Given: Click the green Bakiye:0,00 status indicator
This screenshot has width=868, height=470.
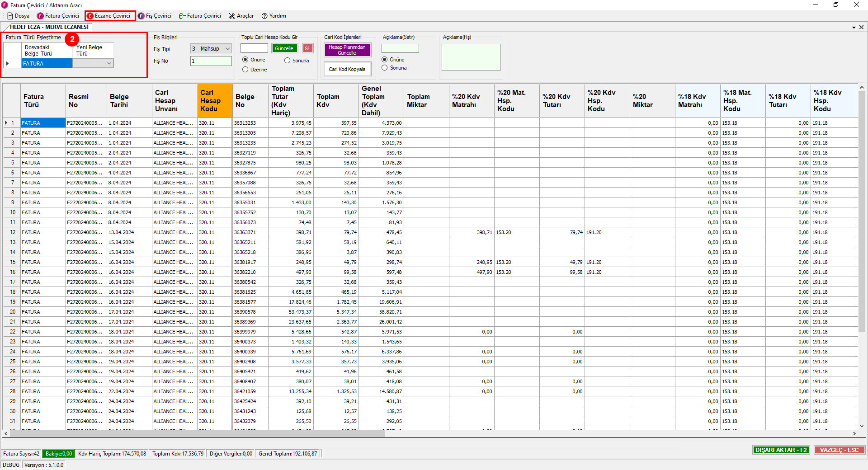Looking at the screenshot, I should click(58, 454).
